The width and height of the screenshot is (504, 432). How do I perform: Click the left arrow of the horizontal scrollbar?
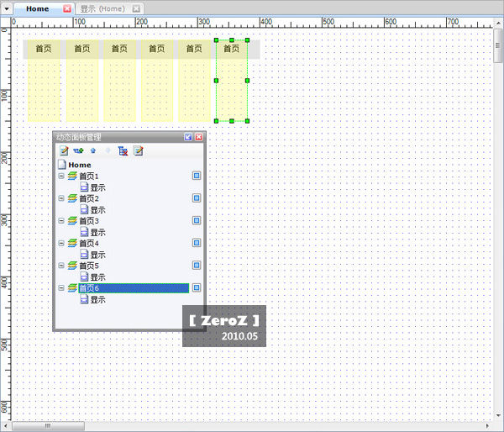[x=6, y=426]
